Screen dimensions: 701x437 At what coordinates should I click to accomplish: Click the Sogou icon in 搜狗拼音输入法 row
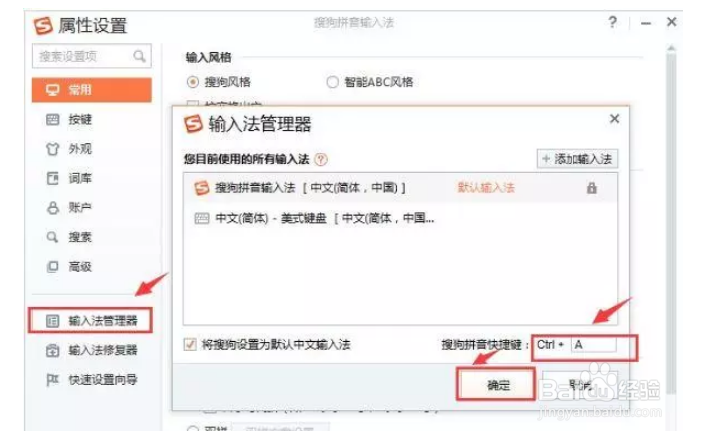202,188
